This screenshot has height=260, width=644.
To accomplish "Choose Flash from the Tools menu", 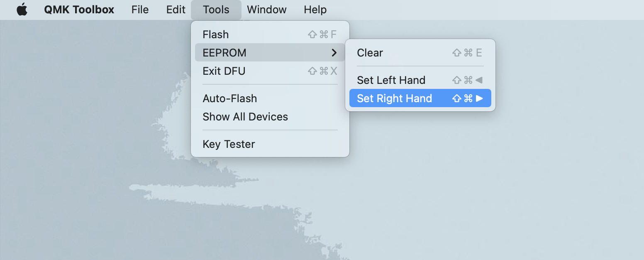I will [x=216, y=34].
